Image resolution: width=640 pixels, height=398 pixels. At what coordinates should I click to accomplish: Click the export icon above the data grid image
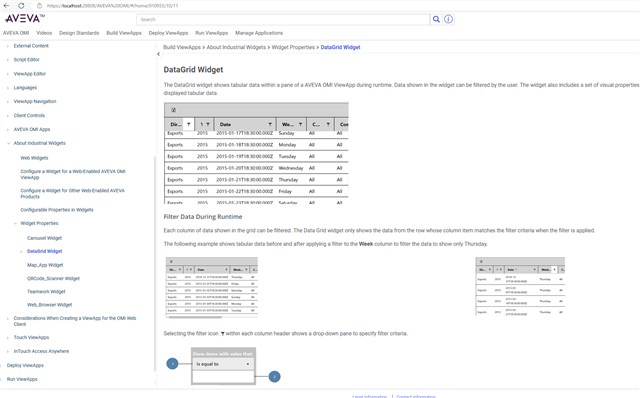[173, 110]
